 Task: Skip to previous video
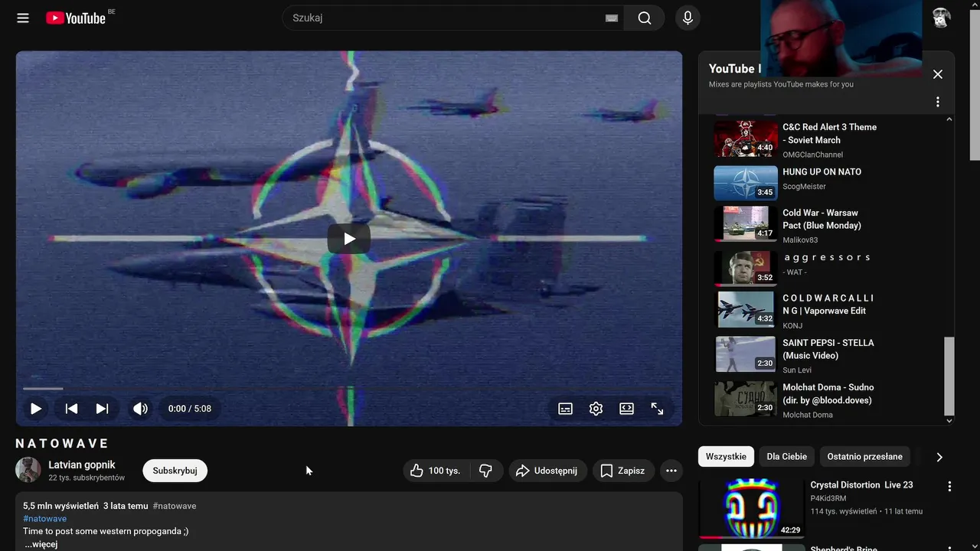(71, 409)
